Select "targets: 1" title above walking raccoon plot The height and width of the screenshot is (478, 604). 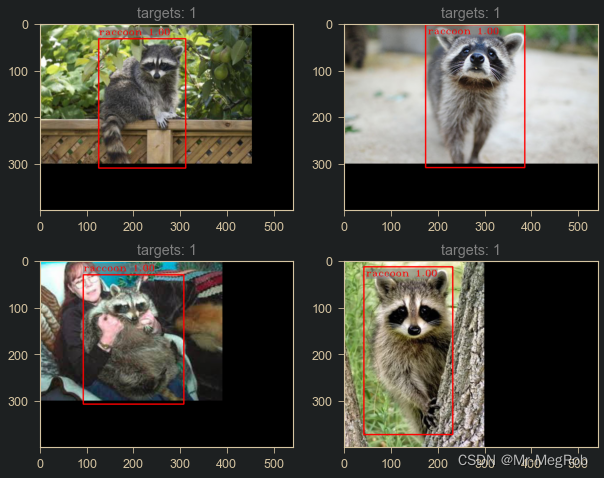coord(470,13)
